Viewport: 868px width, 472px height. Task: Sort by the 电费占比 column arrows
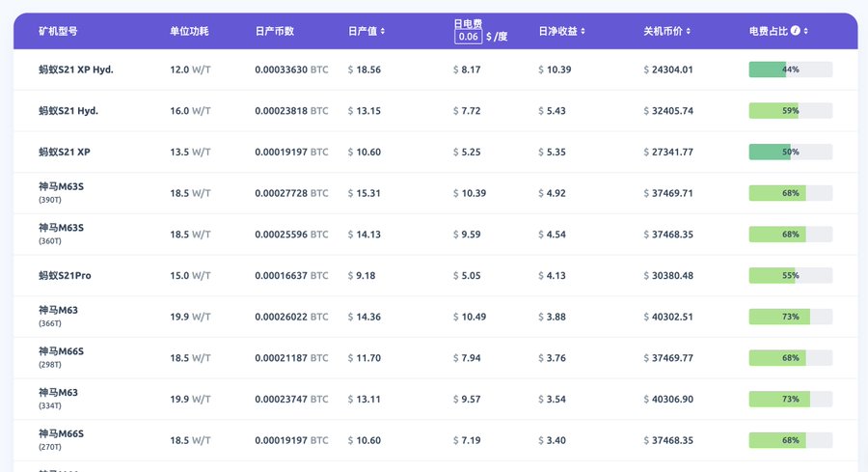click(x=805, y=32)
